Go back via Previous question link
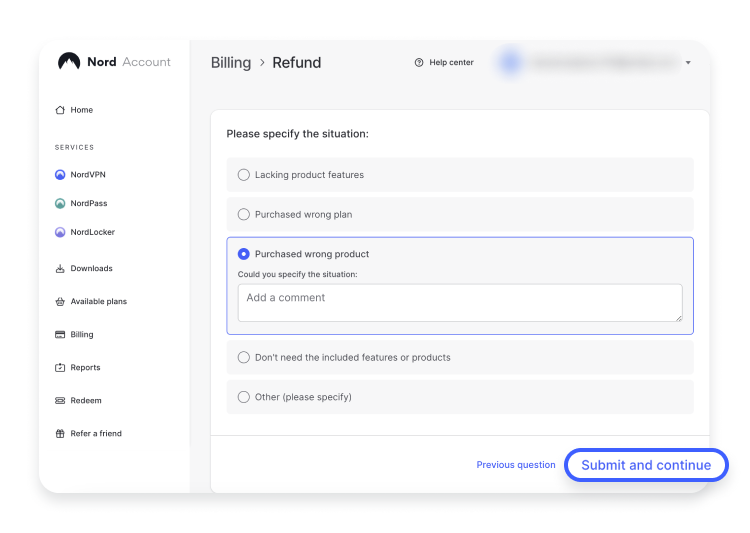750x533 pixels. tap(515, 465)
